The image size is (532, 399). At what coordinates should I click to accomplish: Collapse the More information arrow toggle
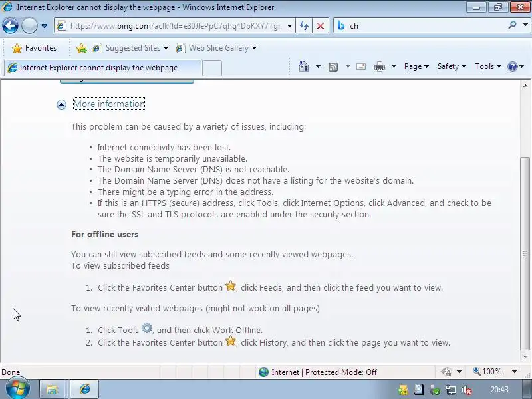61,104
